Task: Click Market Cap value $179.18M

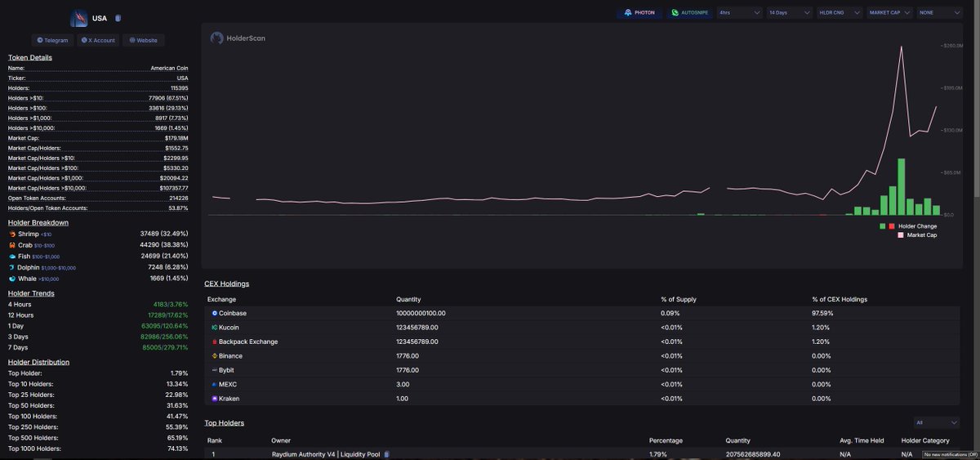Action: point(176,138)
